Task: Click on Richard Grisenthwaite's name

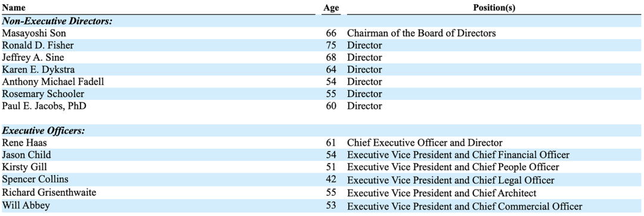Action: pos(45,192)
